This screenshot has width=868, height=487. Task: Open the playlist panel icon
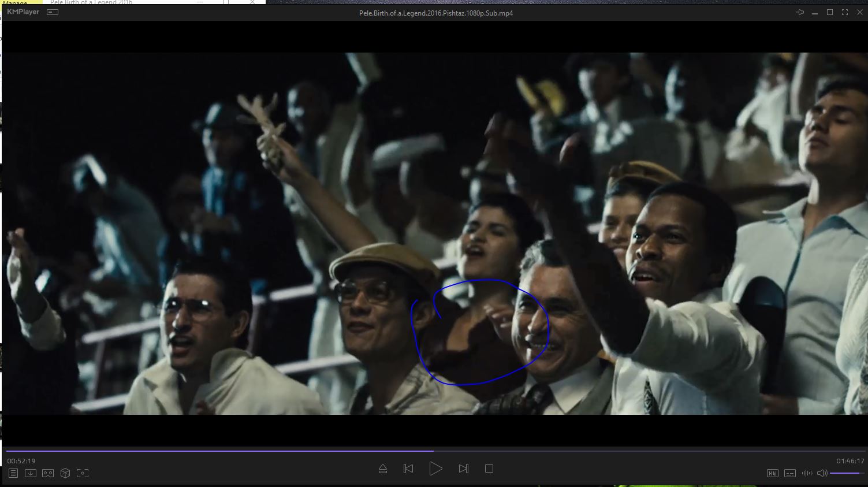13,473
